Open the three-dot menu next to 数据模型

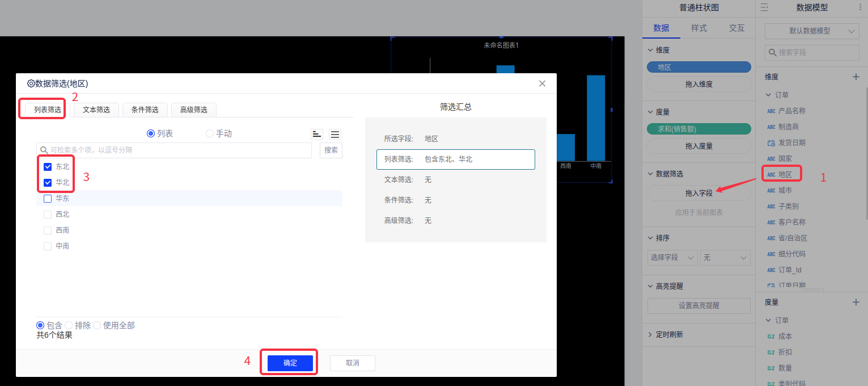click(x=861, y=7)
